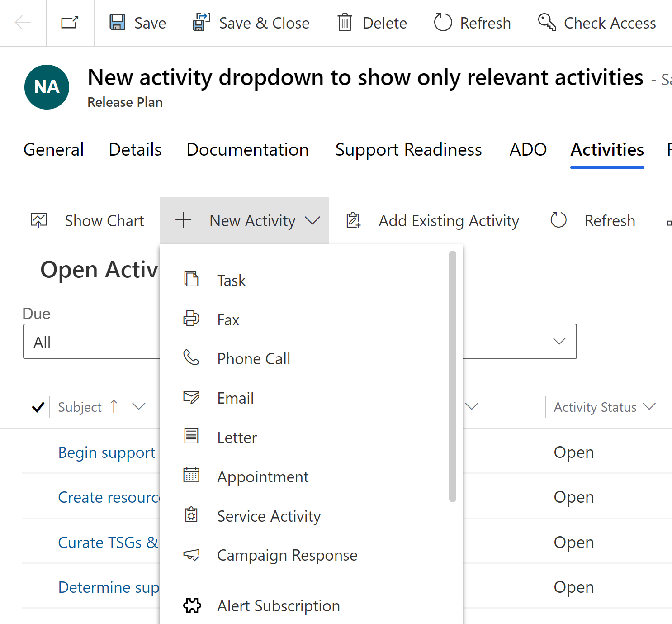This screenshot has height=624, width=672.
Task: Click the Show Chart icon
Action: [39, 220]
